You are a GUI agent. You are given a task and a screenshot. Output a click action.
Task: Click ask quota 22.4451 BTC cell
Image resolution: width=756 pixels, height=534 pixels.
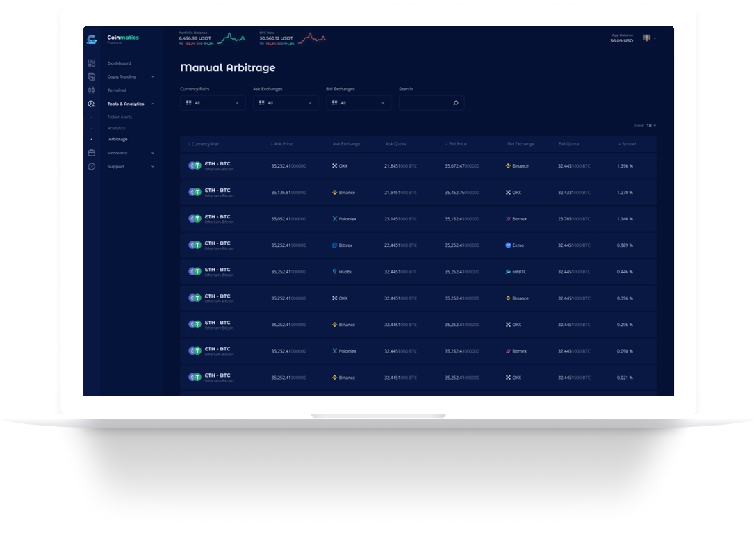click(x=400, y=245)
